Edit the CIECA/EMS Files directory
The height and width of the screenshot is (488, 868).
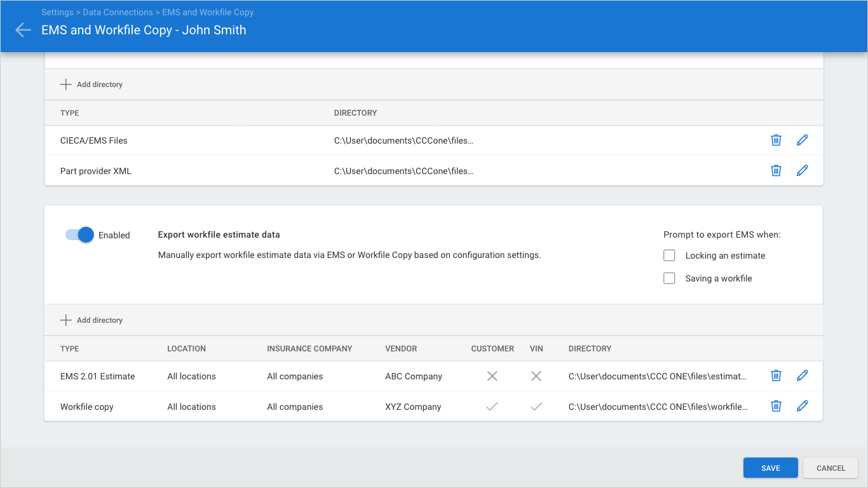pyautogui.click(x=803, y=140)
